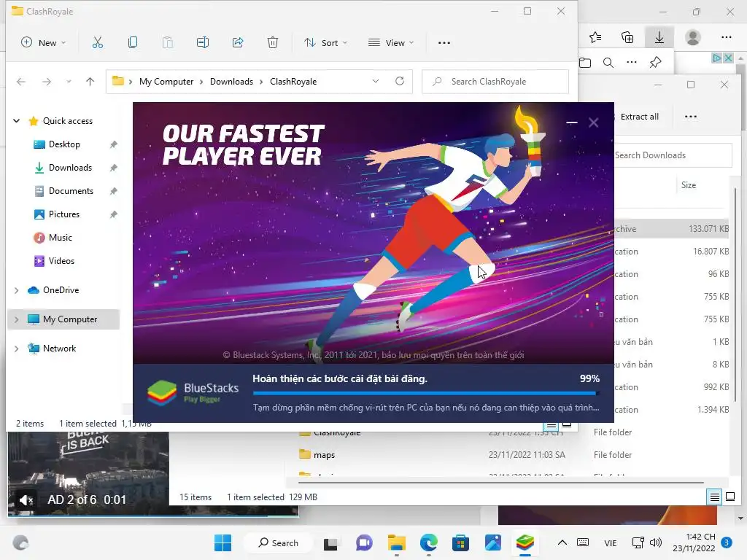This screenshot has width=747, height=560.
Task: Expand the Network tree node
Action: [x=17, y=348]
